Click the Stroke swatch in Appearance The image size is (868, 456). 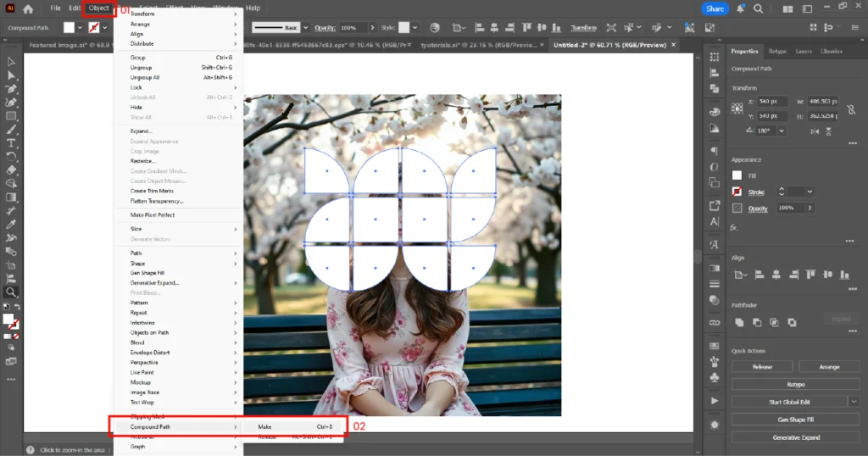(737, 192)
